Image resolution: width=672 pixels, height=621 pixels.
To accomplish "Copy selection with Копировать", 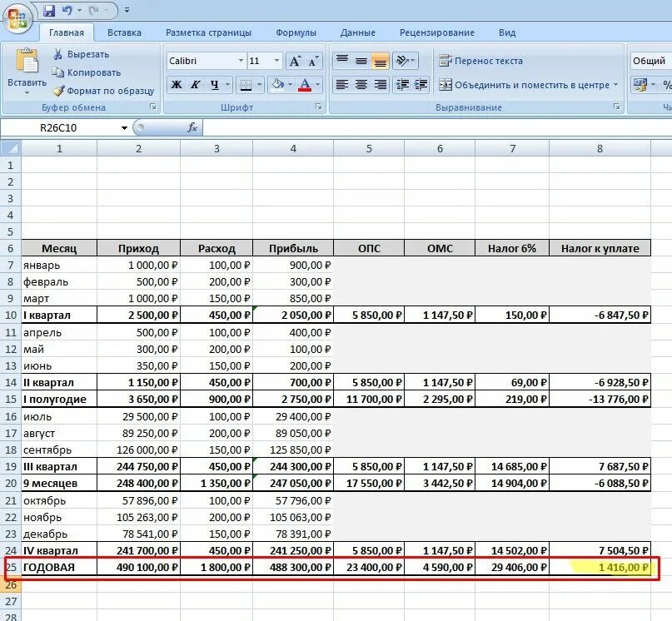I will coord(86,72).
